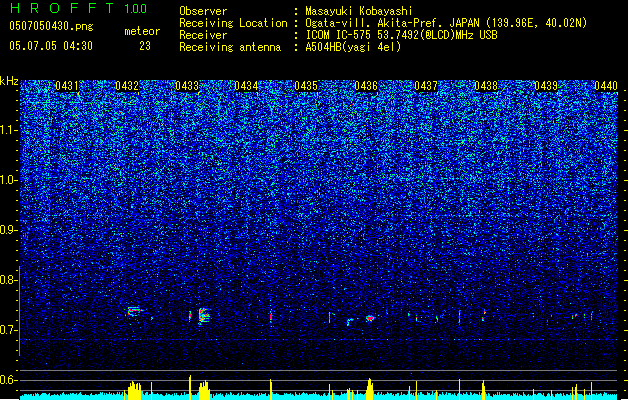Screen dimensions: 629x400
Task: Click the 0433 time marker
Action: 187,86
